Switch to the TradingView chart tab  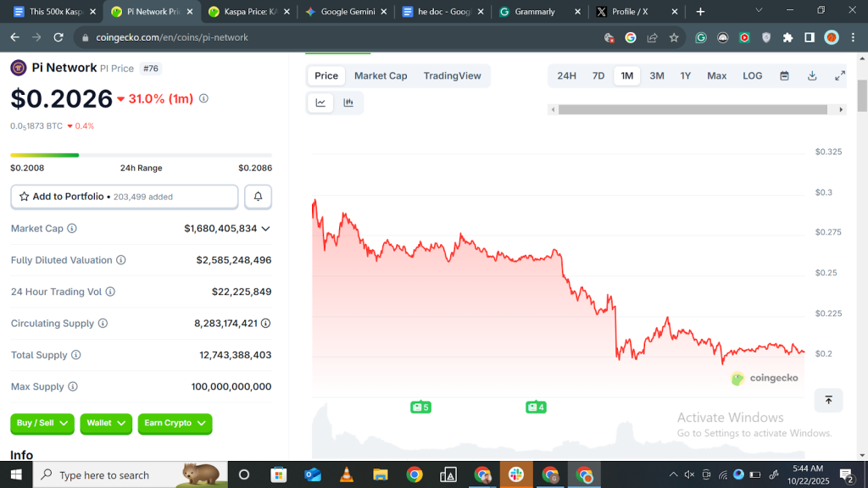click(453, 75)
